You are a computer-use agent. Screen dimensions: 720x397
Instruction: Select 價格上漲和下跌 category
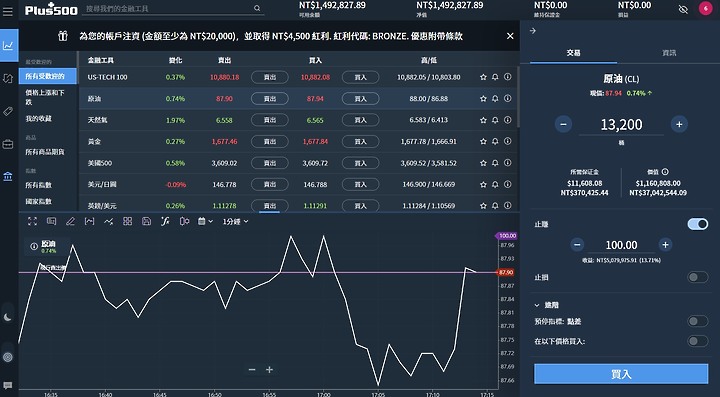45,97
